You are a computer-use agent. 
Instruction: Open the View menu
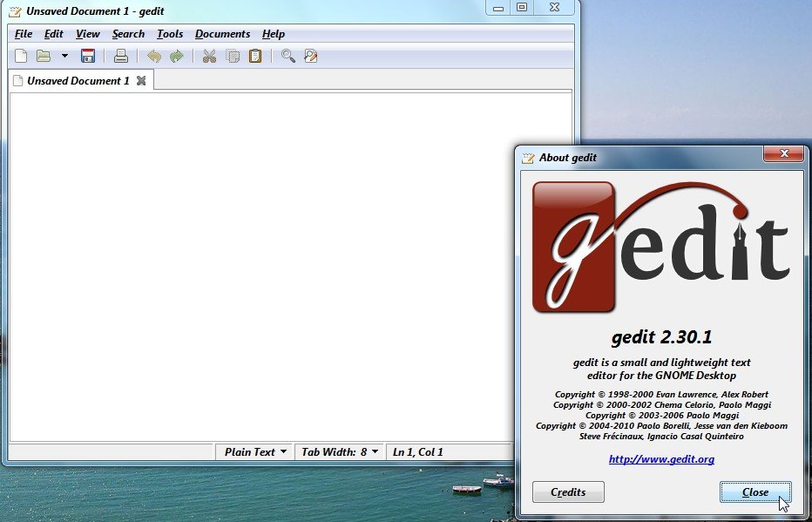pyautogui.click(x=87, y=34)
